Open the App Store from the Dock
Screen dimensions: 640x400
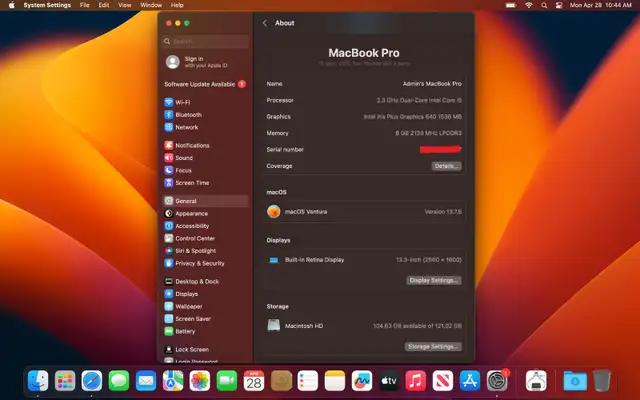point(470,381)
